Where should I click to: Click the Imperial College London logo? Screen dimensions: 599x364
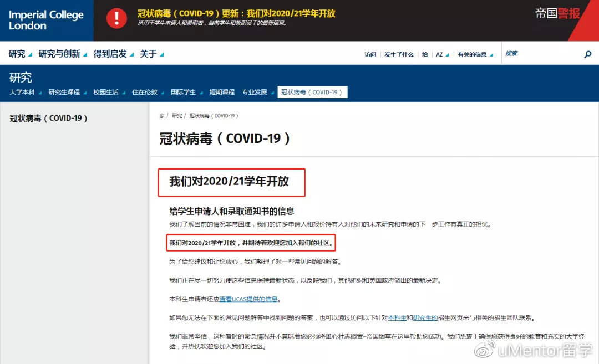coord(46,20)
